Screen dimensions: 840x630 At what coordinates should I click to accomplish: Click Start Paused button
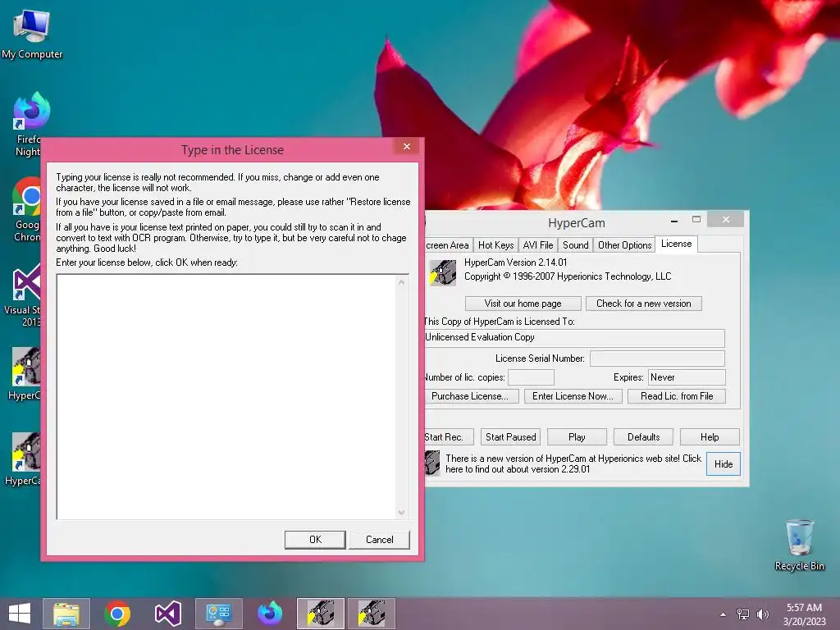pyautogui.click(x=510, y=436)
